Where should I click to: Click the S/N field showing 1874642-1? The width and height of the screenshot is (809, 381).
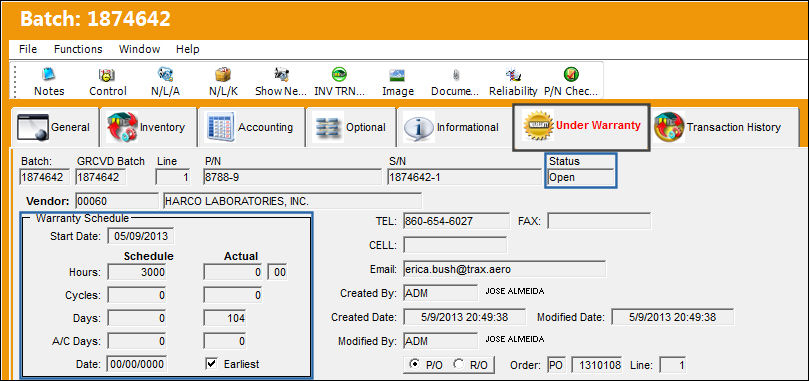(464, 177)
